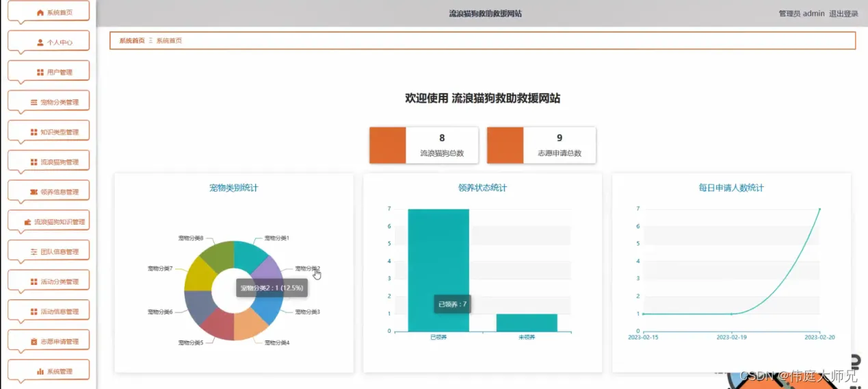Viewport: 868px width, 389px height.
Task: Click the tall 已领养 bar in chart
Action: pos(438,270)
